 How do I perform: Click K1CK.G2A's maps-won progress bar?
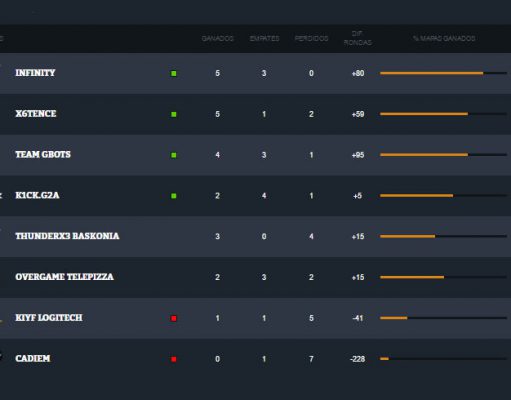pos(443,196)
